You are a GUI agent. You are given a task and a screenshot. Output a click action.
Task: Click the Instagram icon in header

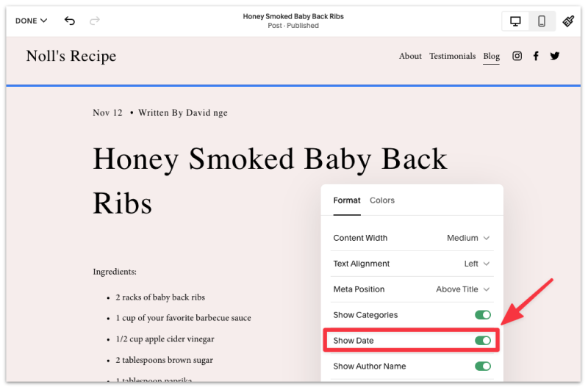[517, 56]
